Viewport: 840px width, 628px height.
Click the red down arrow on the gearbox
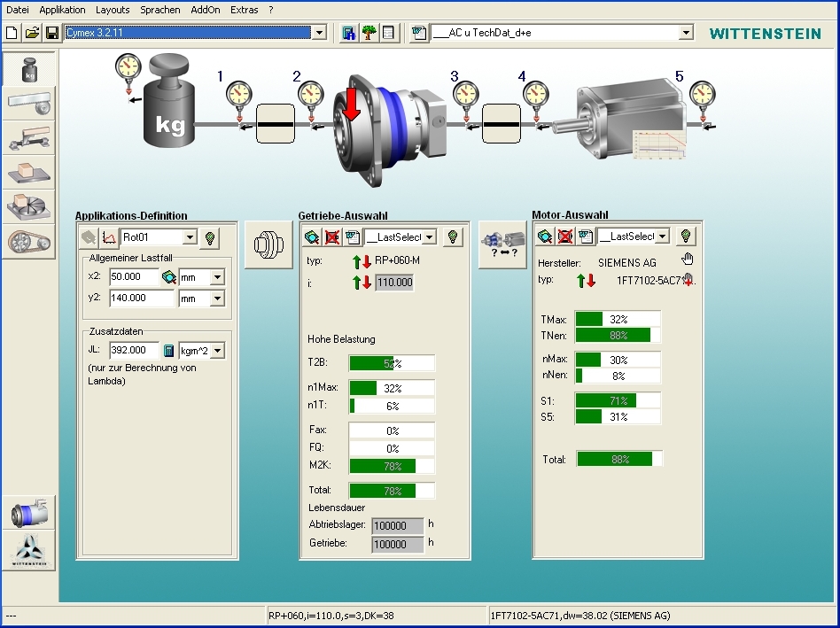[x=352, y=105]
